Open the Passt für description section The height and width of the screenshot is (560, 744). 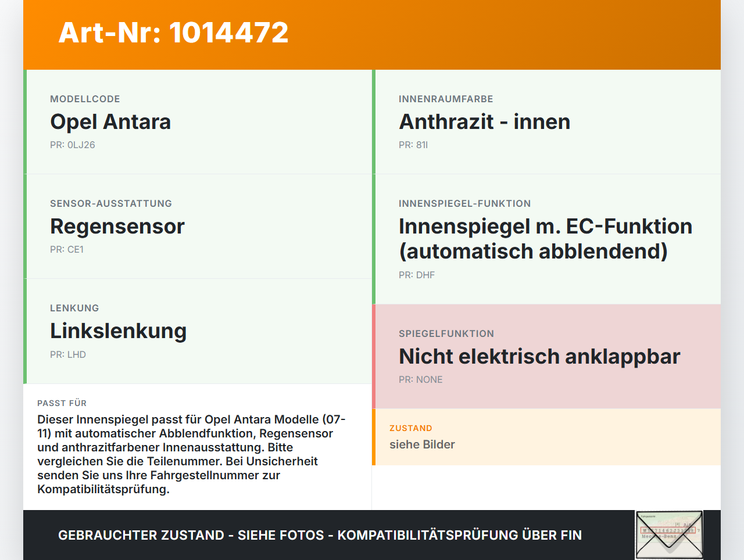(x=192, y=447)
